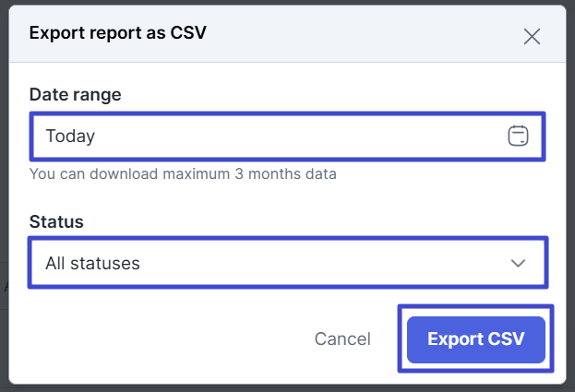Cancel the CSV export

pos(342,339)
